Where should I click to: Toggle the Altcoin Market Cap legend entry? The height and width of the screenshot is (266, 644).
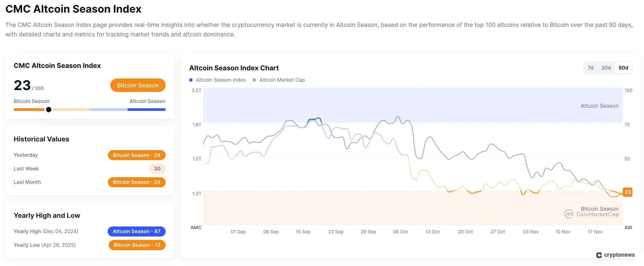[282, 80]
